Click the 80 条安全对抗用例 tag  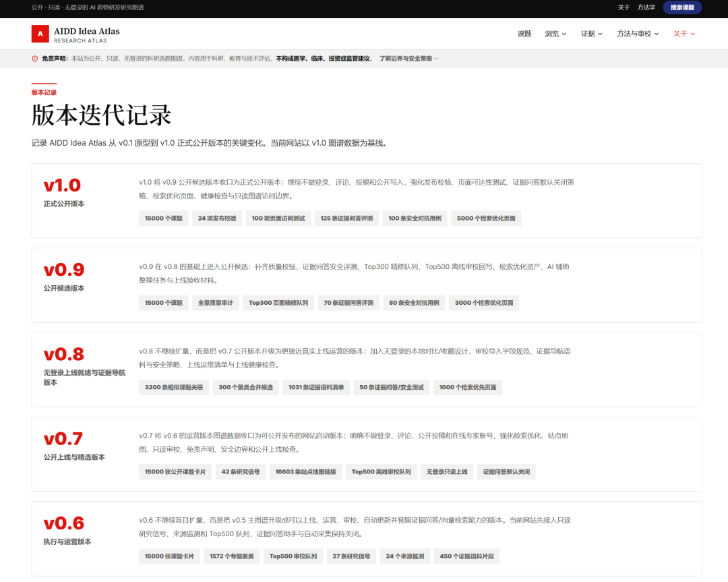(414, 303)
